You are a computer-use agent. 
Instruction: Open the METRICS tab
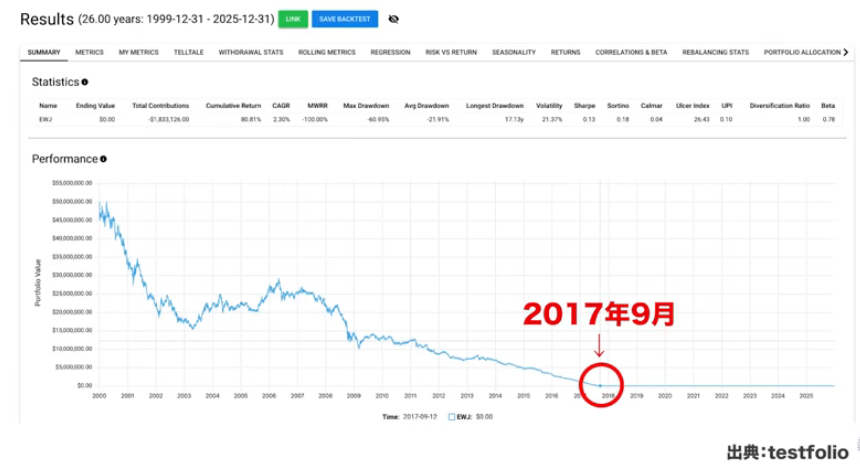tap(89, 52)
